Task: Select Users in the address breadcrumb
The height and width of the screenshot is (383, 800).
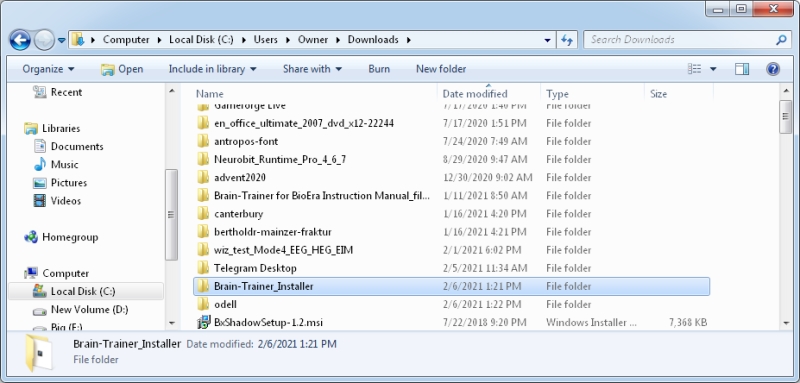Action: pyautogui.click(x=265, y=40)
